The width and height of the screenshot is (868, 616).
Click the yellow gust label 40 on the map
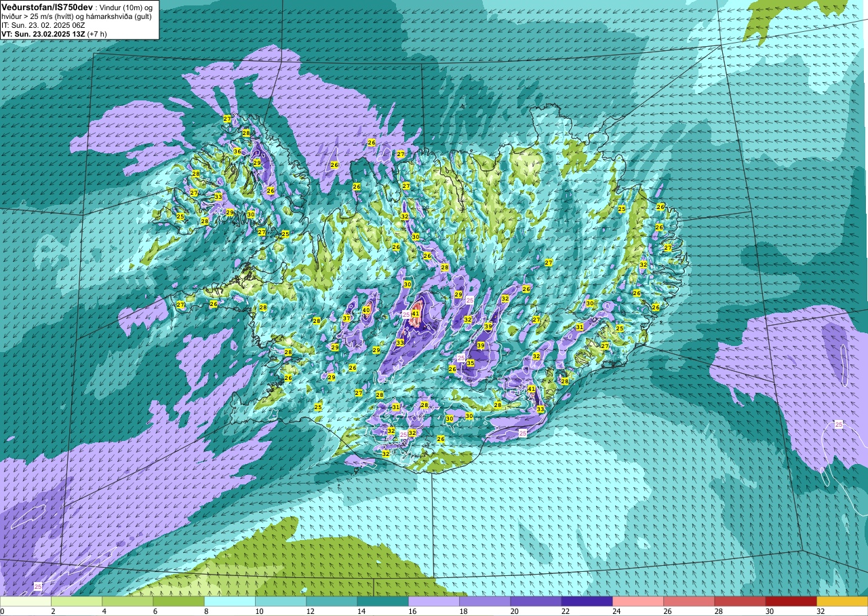pos(366,310)
